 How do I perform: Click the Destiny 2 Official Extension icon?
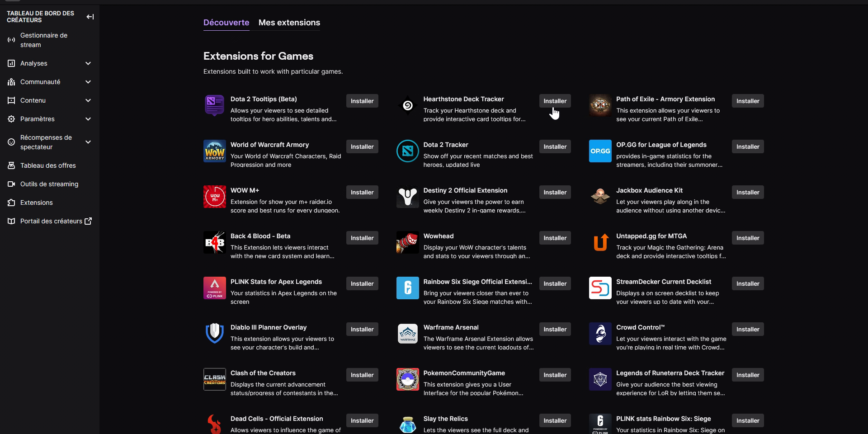click(407, 197)
